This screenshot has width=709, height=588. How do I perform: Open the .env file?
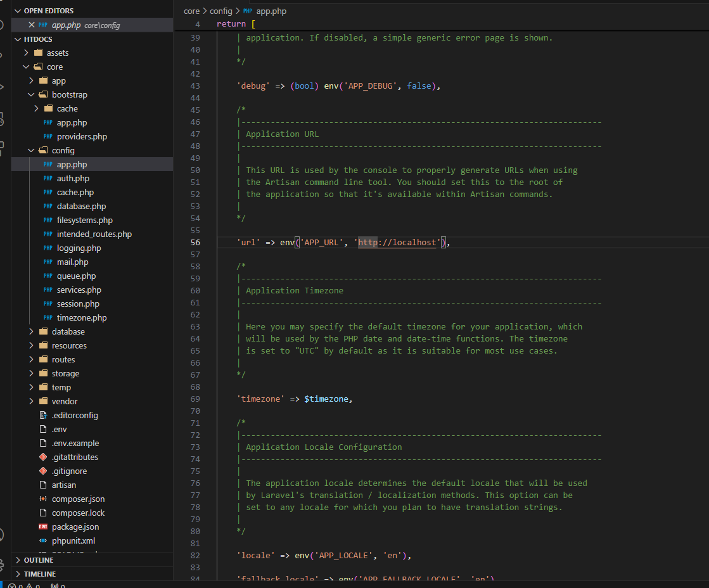coord(59,429)
